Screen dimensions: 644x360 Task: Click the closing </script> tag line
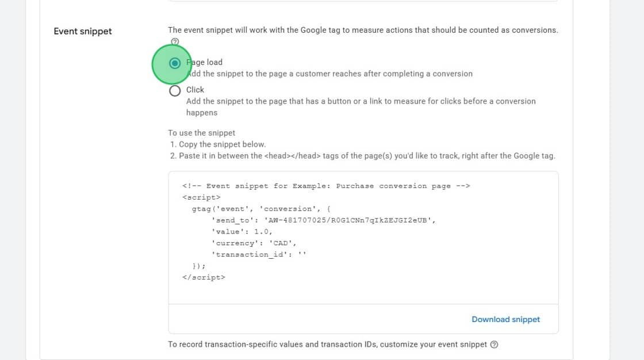tap(204, 277)
